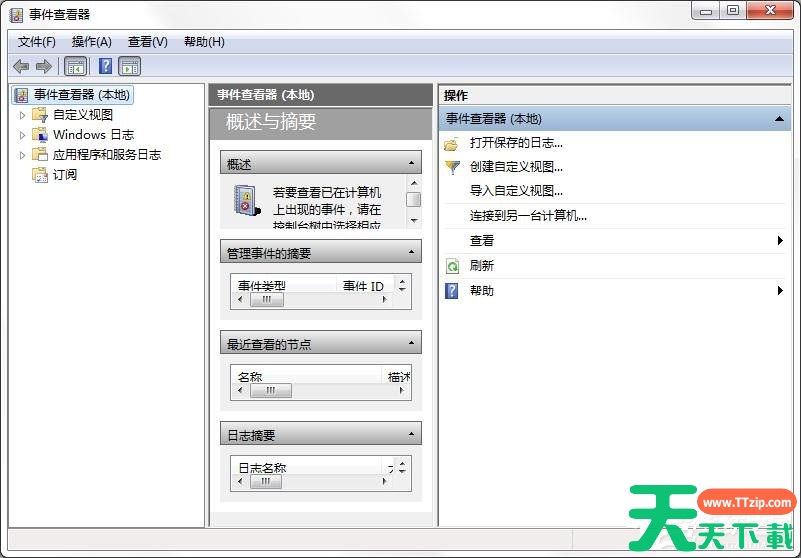The height and width of the screenshot is (558, 801).
Task: Select 订阅 tree item
Action: pos(65,175)
